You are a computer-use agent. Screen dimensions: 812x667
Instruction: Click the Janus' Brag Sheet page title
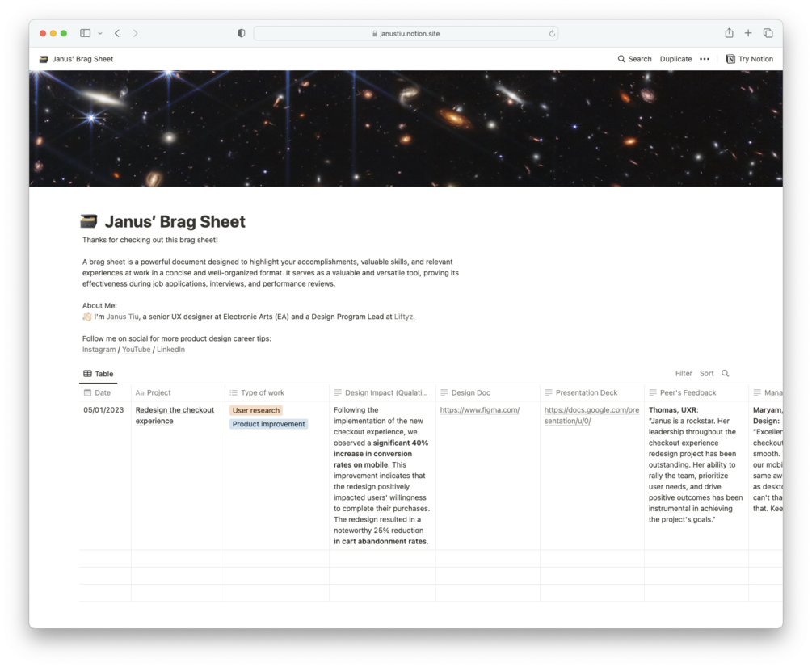pyautogui.click(x=175, y=221)
